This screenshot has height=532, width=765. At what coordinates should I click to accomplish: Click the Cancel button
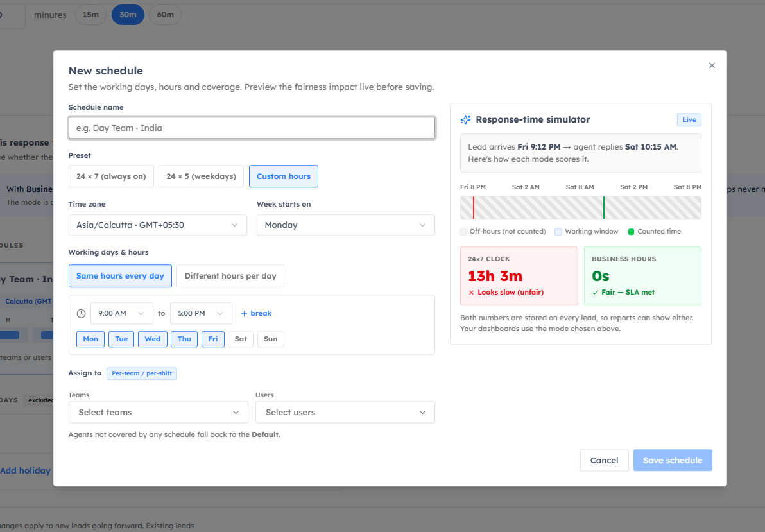click(x=604, y=460)
